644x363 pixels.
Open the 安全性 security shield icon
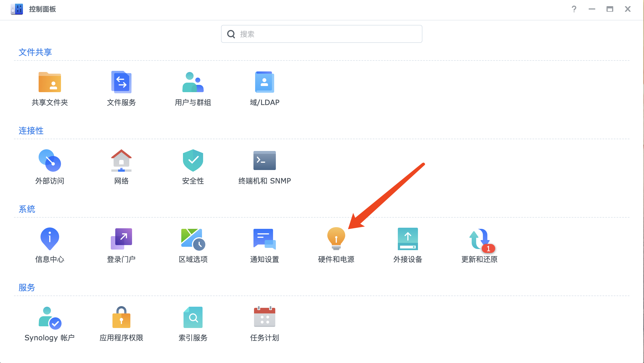pyautogui.click(x=193, y=161)
